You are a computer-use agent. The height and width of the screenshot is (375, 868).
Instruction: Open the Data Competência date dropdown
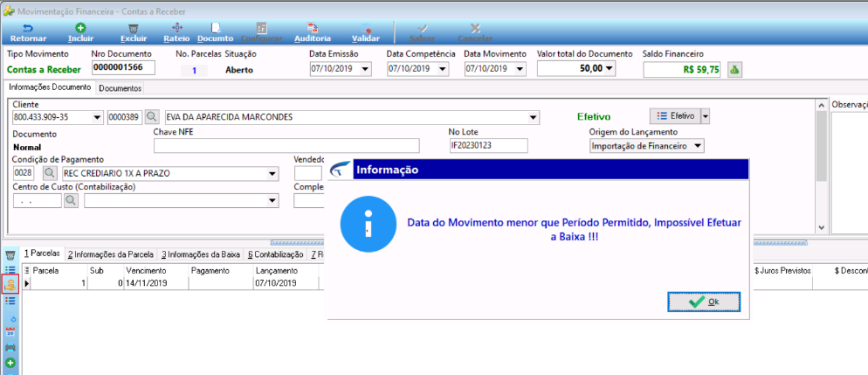click(443, 69)
